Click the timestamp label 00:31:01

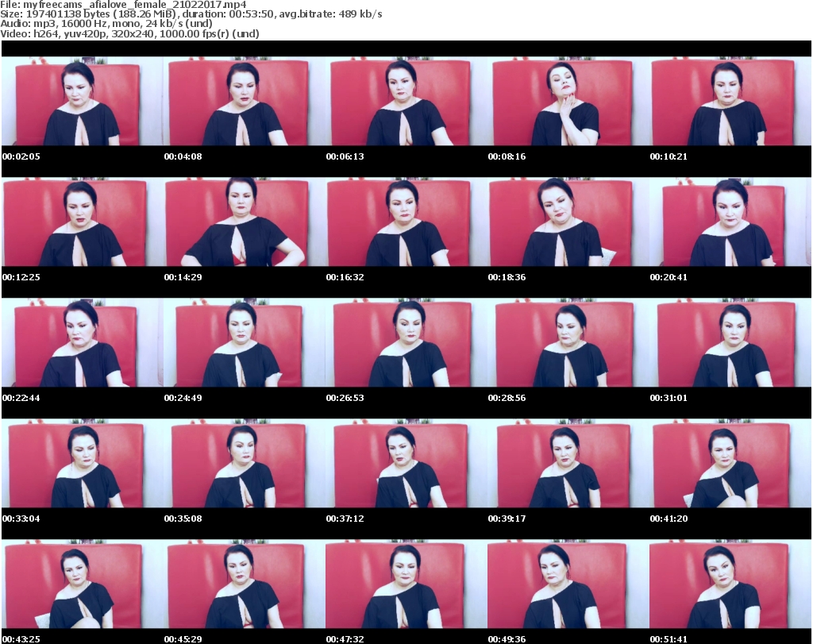pos(669,398)
